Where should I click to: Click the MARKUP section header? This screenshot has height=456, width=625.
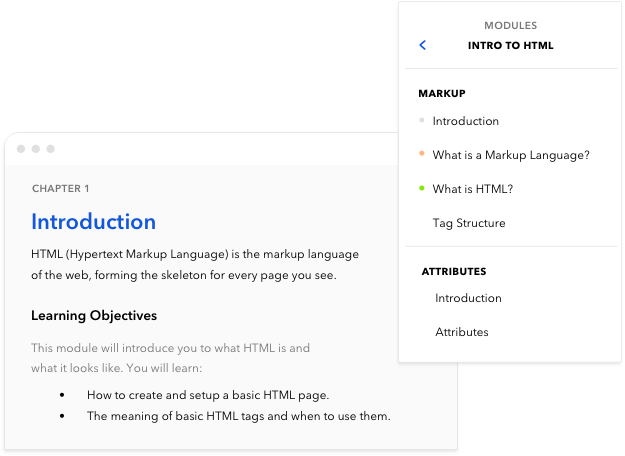pos(442,93)
